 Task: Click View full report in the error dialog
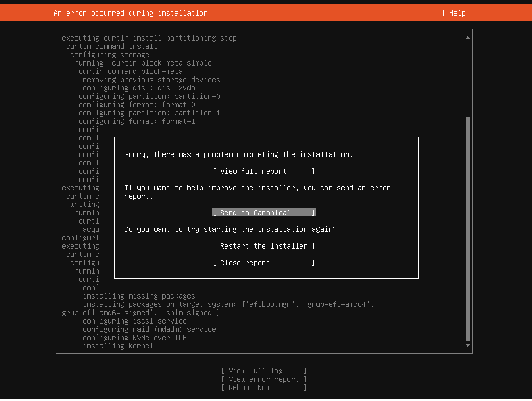tap(263, 171)
